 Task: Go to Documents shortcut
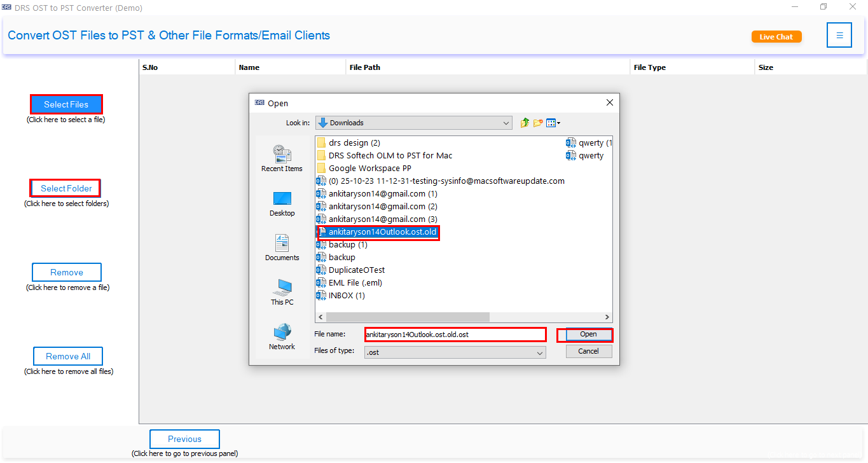point(282,248)
